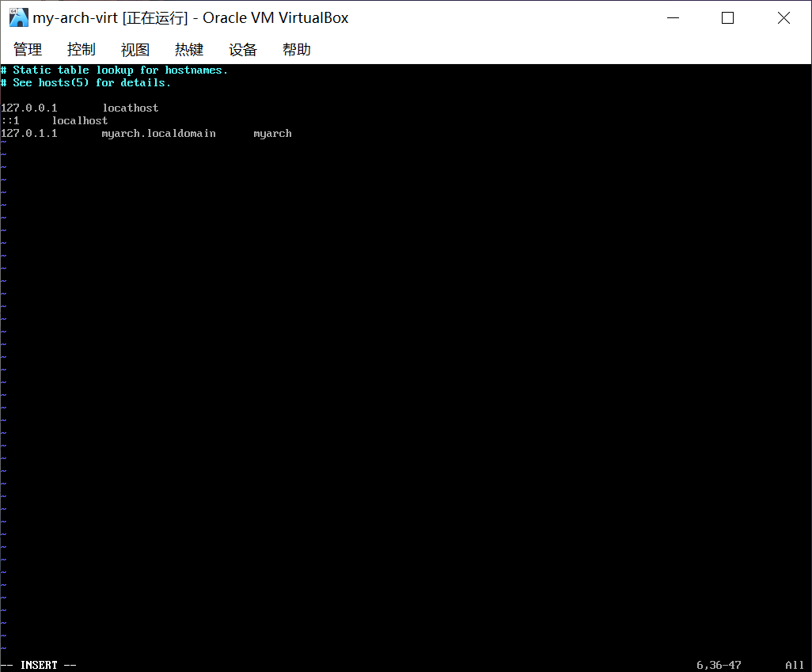Select the 设备 menu
The width and height of the screenshot is (812, 672).
tap(243, 50)
